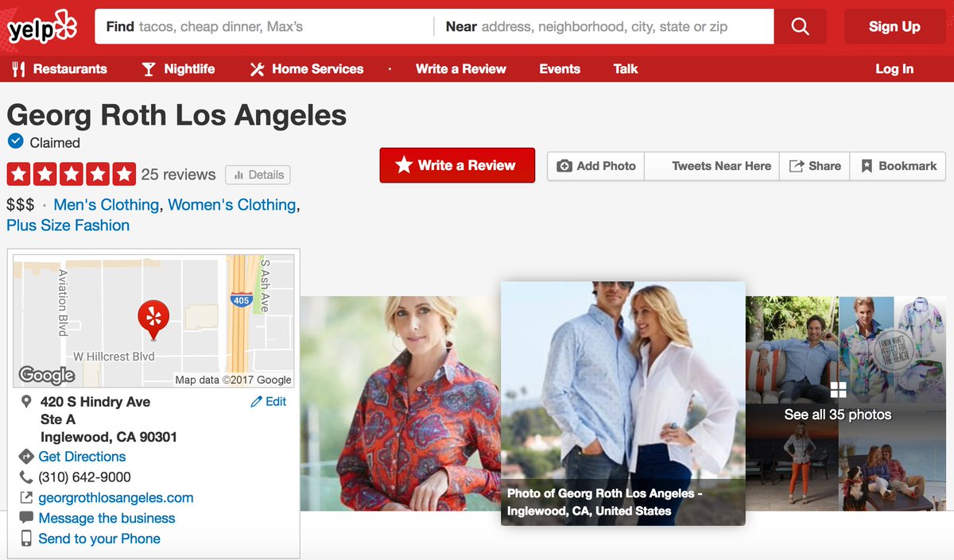
Task: Click the Home Services tools icon
Action: [257, 69]
